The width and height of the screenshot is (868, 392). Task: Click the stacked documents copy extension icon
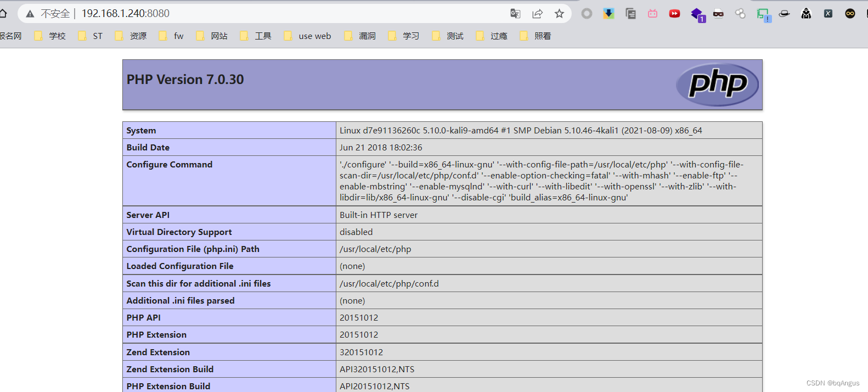pyautogui.click(x=630, y=14)
